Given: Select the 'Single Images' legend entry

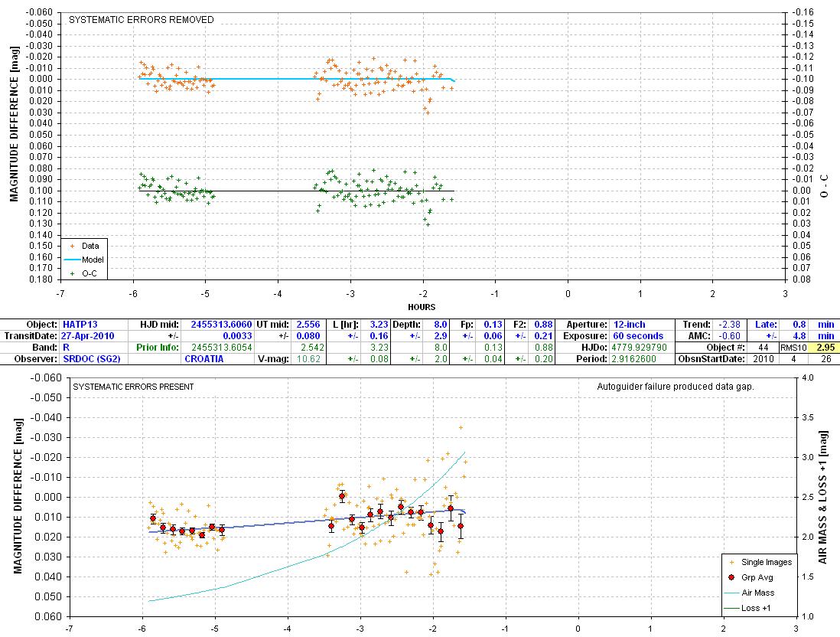Looking at the screenshot, I should 760,562.
